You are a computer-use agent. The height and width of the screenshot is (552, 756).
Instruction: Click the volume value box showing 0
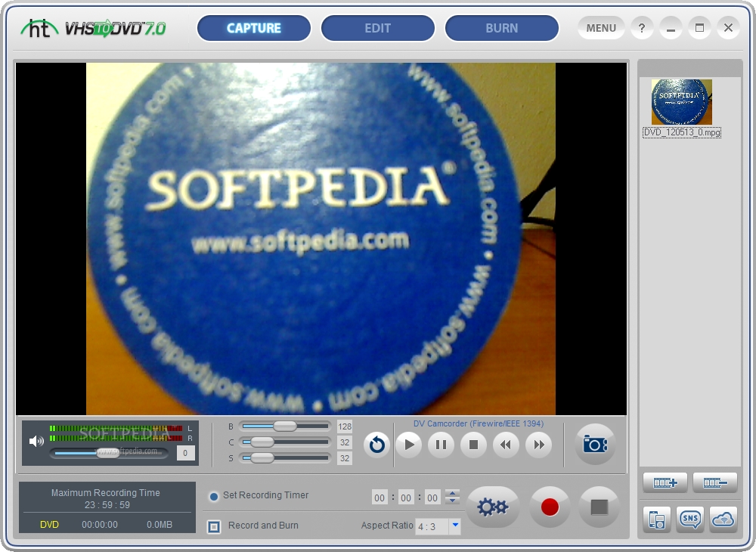(x=185, y=453)
